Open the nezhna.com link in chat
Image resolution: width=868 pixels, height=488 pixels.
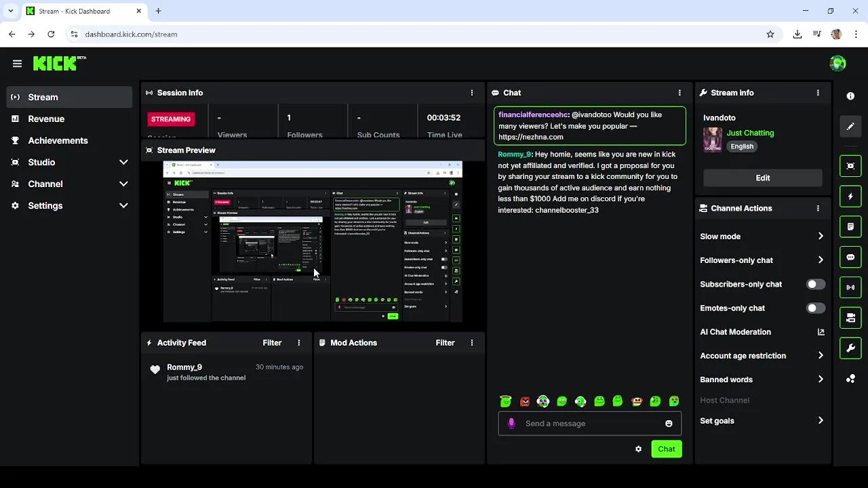tap(531, 137)
